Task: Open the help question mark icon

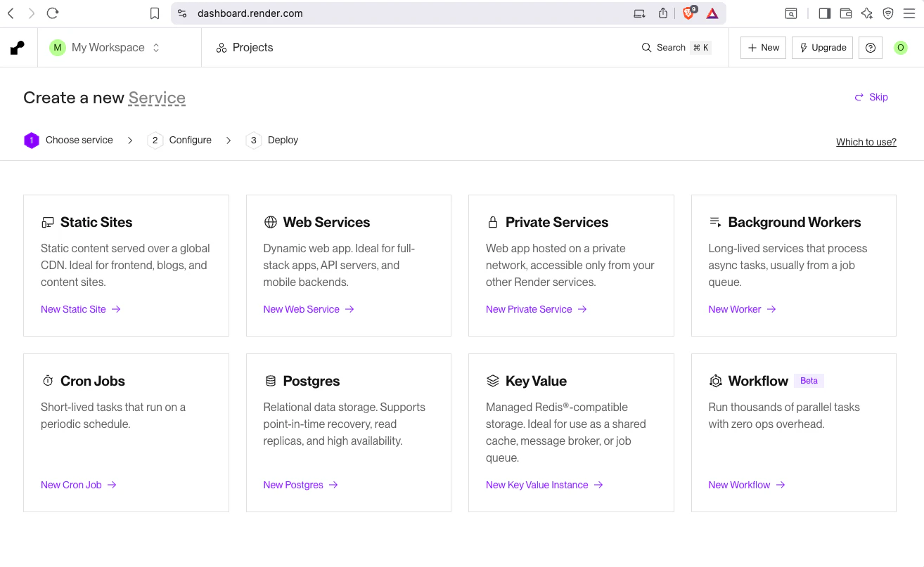Action: click(x=871, y=48)
